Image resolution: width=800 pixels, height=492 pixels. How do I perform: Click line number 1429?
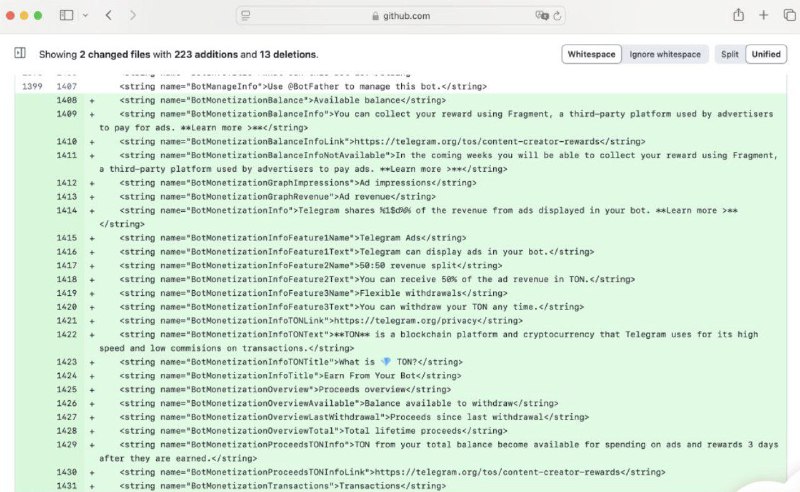[67, 445]
